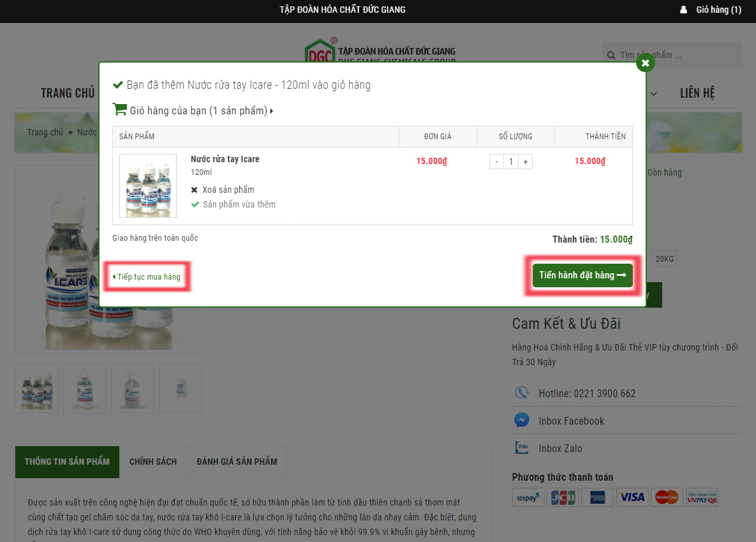This screenshot has width=756, height=542.
Task: Open the cart via the cart icon in popup
Action: click(119, 109)
